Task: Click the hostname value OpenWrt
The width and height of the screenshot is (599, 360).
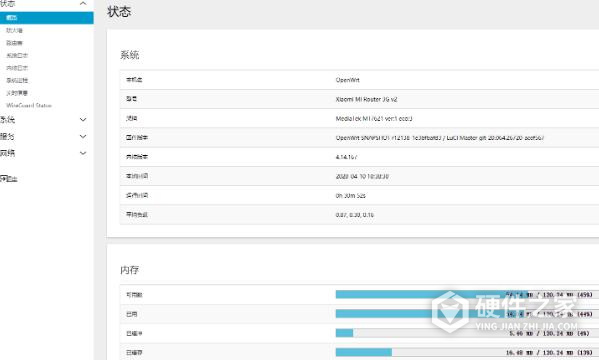Action: (348, 80)
